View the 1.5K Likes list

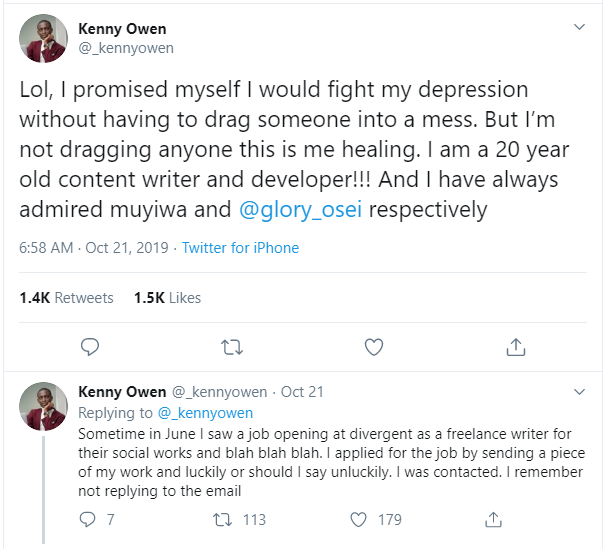pyautogui.click(x=167, y=298)
